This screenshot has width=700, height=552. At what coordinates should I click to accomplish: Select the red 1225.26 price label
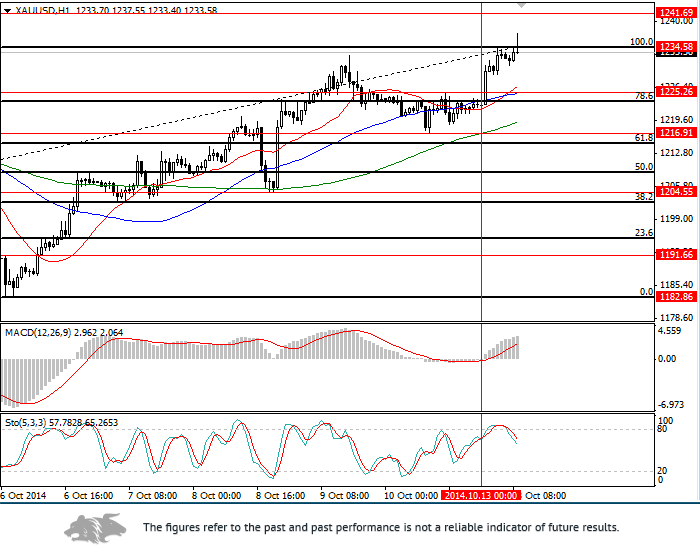tap(676, 92)
